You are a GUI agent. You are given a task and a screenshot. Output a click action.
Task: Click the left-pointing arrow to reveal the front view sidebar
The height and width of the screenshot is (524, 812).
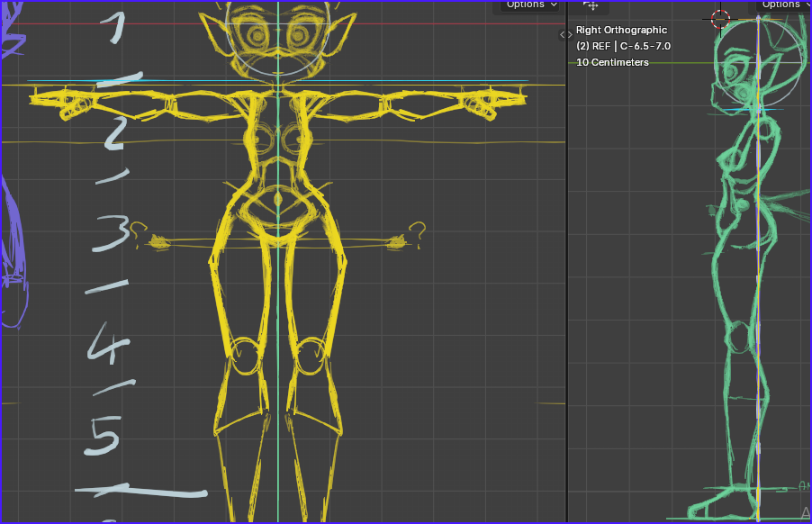click(x=563, y=35)
